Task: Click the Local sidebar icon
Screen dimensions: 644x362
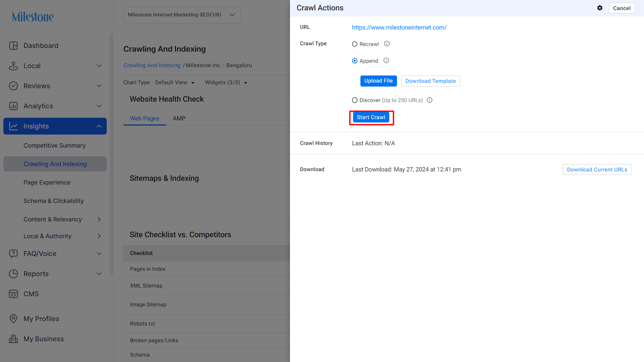Action: (13, 66)
